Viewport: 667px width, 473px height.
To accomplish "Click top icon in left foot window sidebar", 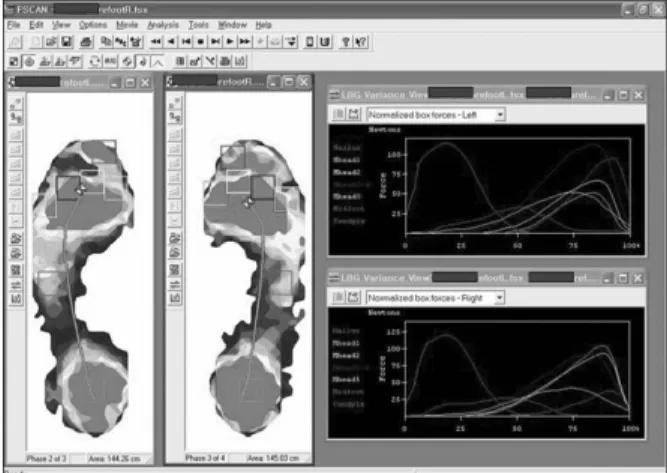I will 16,104.
